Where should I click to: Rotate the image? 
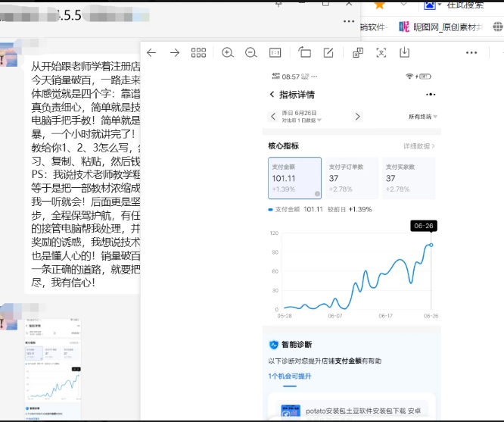point(305,53)
